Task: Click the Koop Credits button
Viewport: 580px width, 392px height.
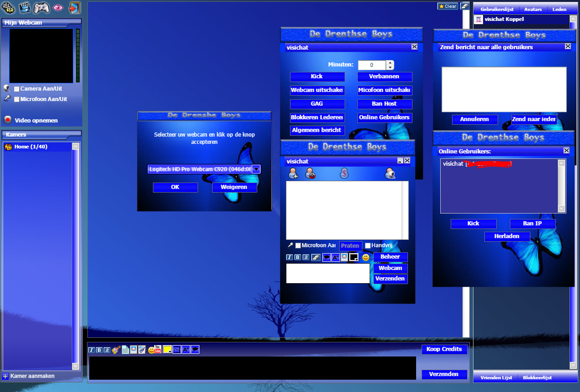Action: click(x=444, y=349)
